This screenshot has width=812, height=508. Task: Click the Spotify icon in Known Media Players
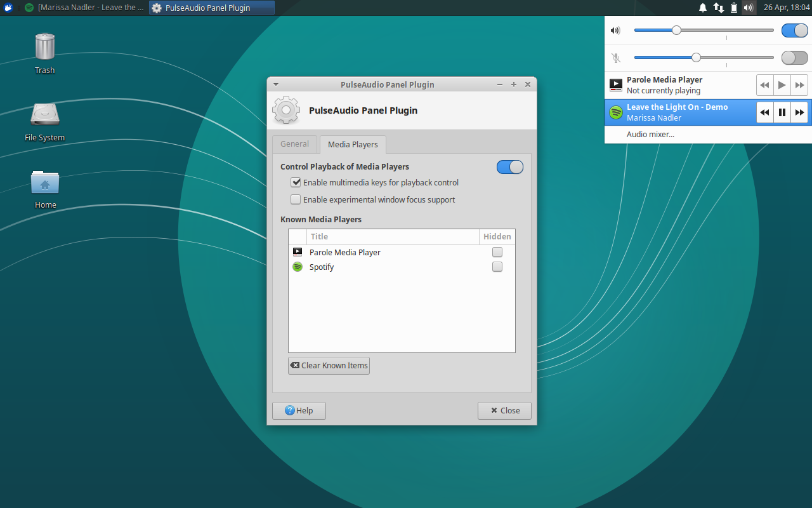[298, 267]
